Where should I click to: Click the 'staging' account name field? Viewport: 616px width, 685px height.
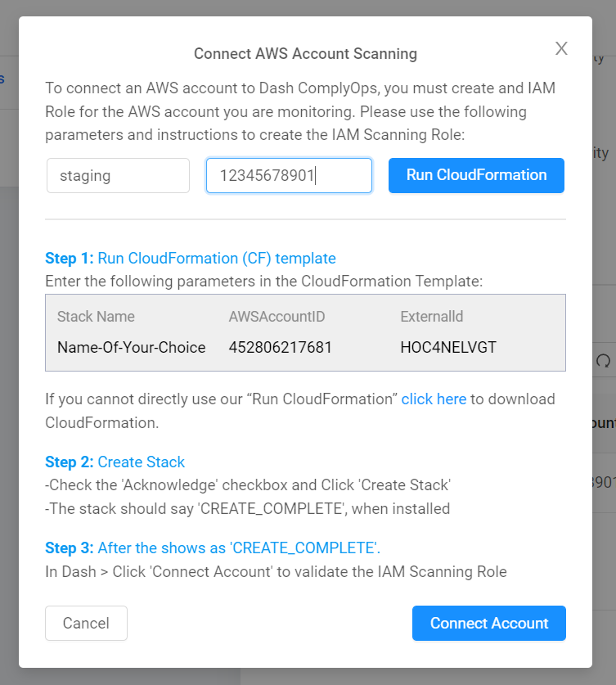[x=118, y=175]
